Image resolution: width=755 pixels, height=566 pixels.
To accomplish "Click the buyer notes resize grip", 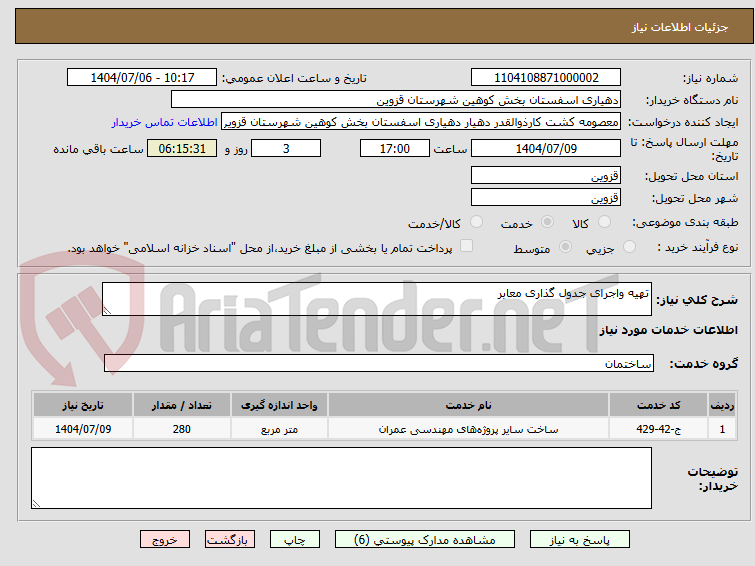I will pos(36,503).
